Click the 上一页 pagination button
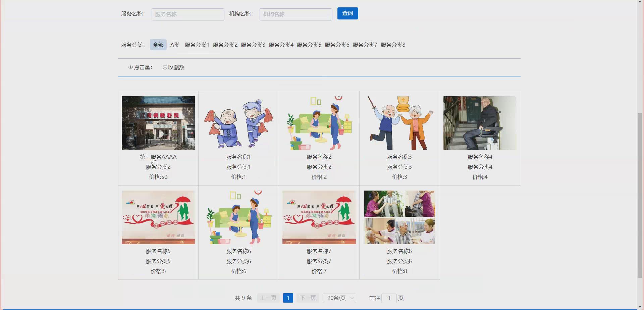 click(x=268, y=298)
